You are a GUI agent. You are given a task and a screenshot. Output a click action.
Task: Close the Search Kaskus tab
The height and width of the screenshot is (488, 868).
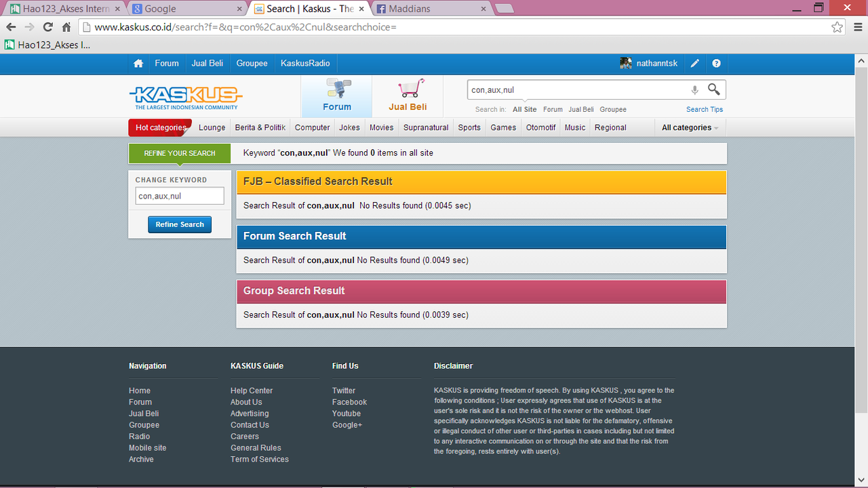(x=361, y=9)
